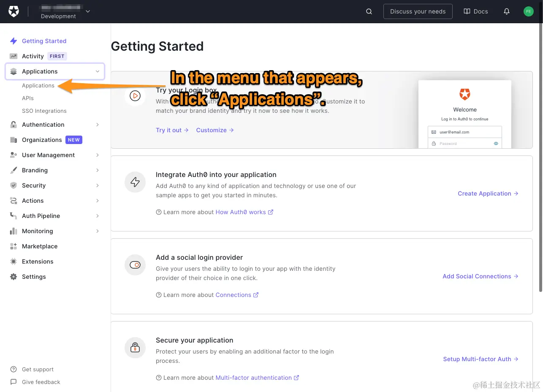This screenshot has width=543, height=392.
Task: Expand the Authentication section
Action: tap(43, 125)
